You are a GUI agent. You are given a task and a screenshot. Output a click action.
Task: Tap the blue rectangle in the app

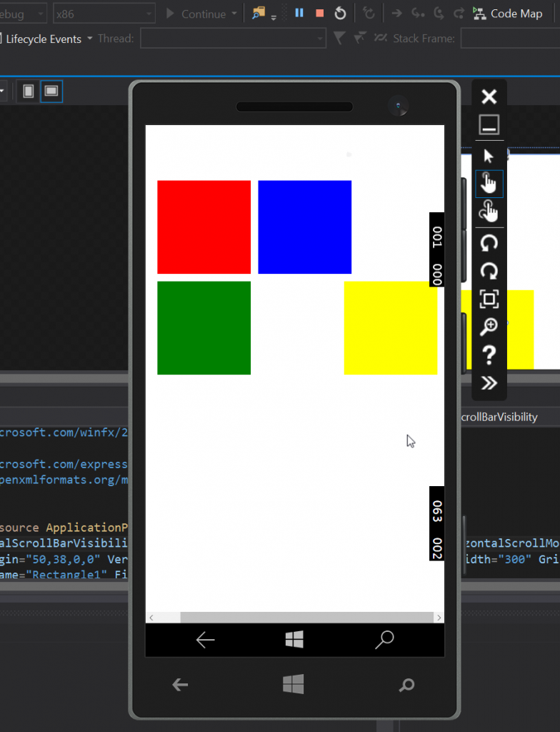coord(305,227)
